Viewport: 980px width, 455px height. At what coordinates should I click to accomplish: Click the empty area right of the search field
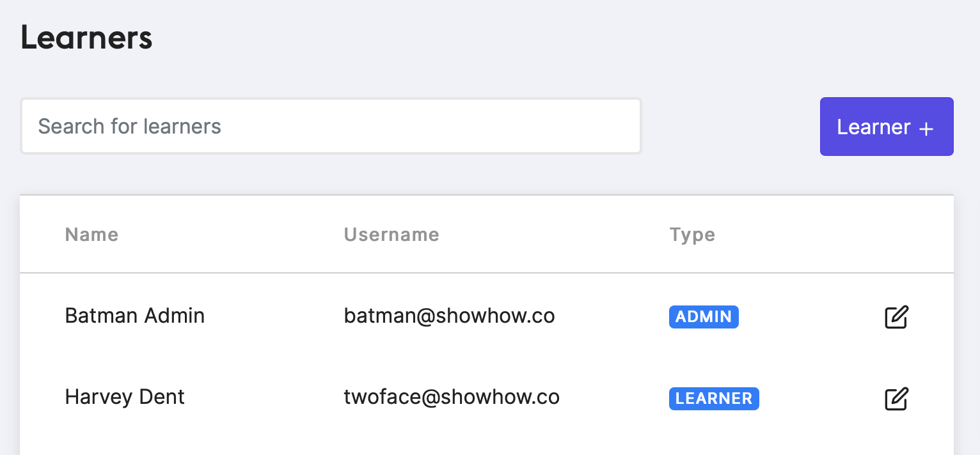click(x=731, y=126)
